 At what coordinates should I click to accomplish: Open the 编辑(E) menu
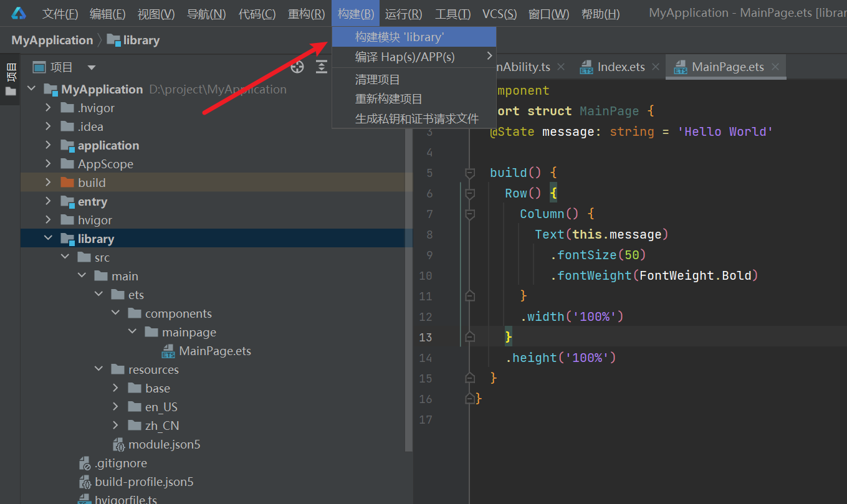coord(107,14)
